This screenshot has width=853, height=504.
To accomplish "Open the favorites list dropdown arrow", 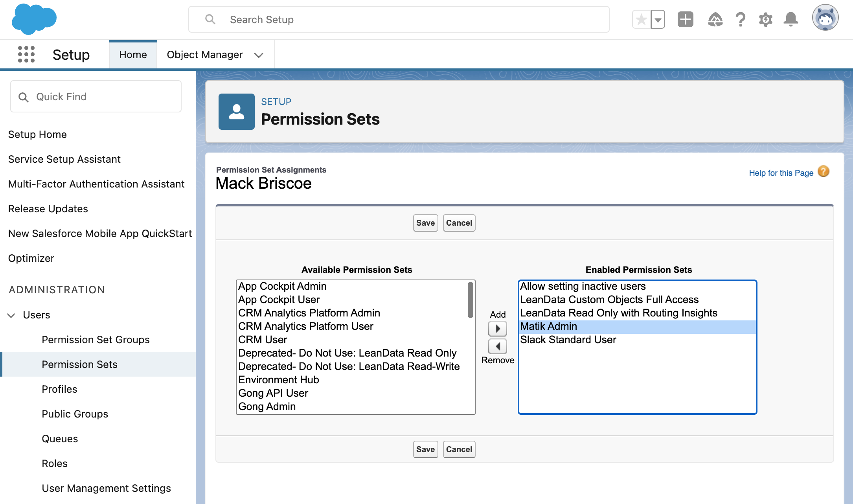I will (658, 19).
